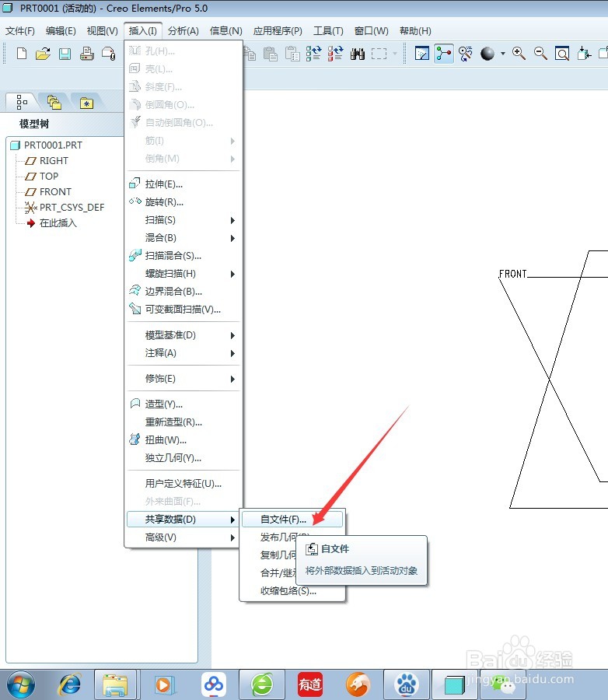Choose 用户定义特征(U)... command
Image resolution: width=608 pixels, height=700 pixels.
[183, 484]
